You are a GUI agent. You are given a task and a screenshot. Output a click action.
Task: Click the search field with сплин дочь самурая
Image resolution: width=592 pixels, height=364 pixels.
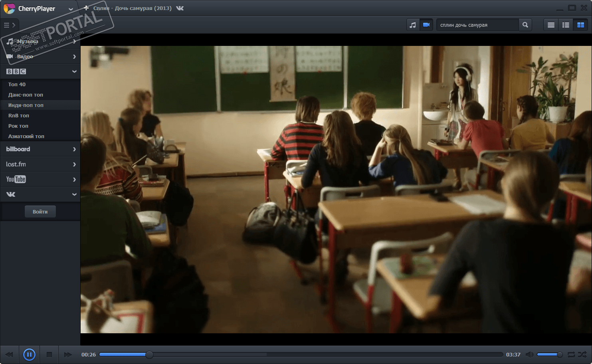point(477,25)
